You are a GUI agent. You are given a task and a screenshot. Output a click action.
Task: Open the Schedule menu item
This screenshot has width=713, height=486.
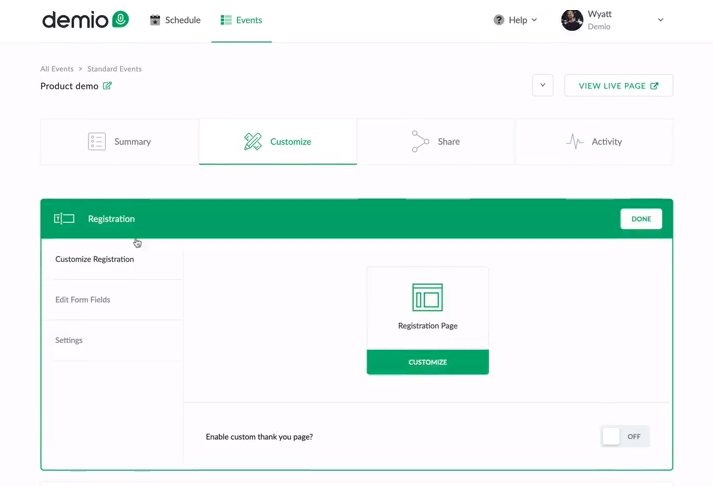point(175,20)
